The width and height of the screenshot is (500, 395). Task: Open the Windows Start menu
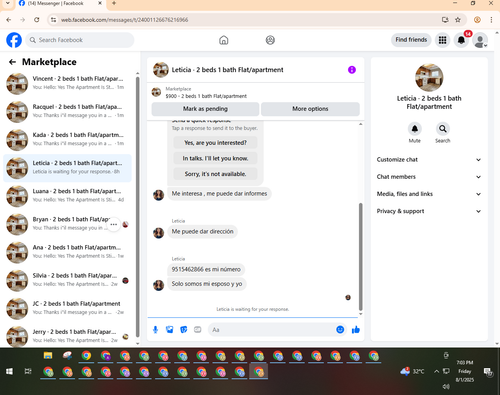coord(9,371)
